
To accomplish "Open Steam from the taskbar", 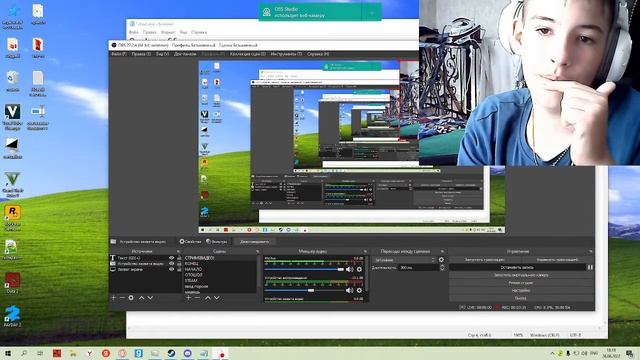I will 171,353.
